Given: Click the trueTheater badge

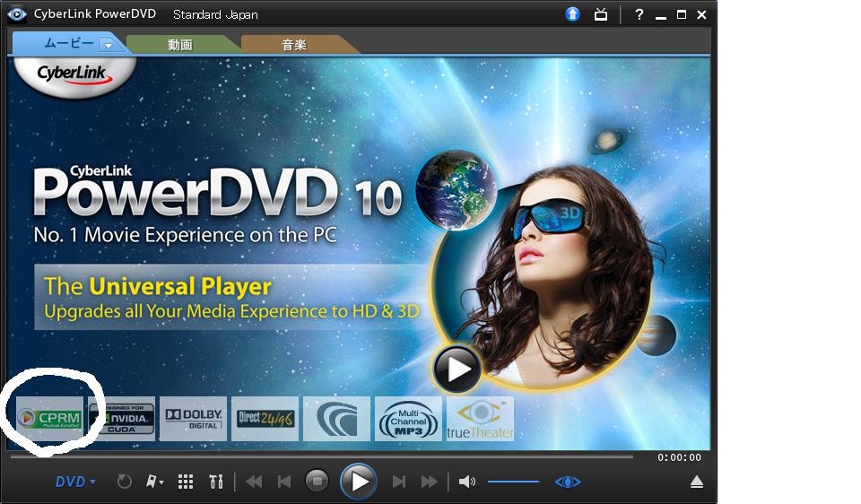Looking at the screenshot, I should pyautogui.click(x=481, y=418).
